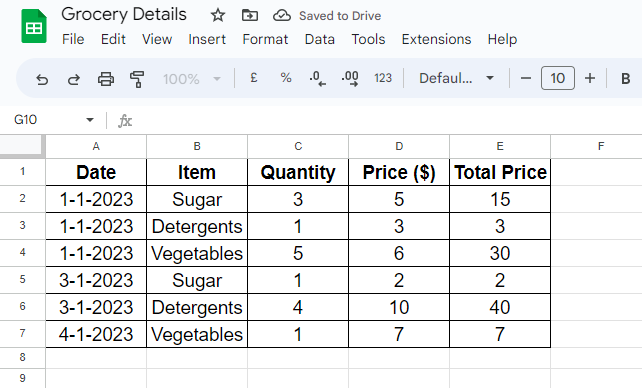Image resolution: width=642 pixels, height=388 pixels.
Task: Increase decimal places icon
Action: (350, 78)
